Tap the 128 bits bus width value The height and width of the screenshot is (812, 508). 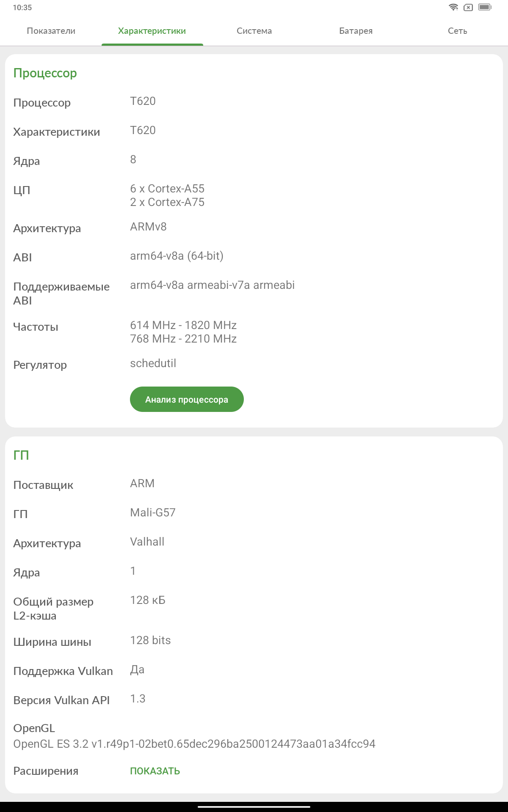click(150, 640)
